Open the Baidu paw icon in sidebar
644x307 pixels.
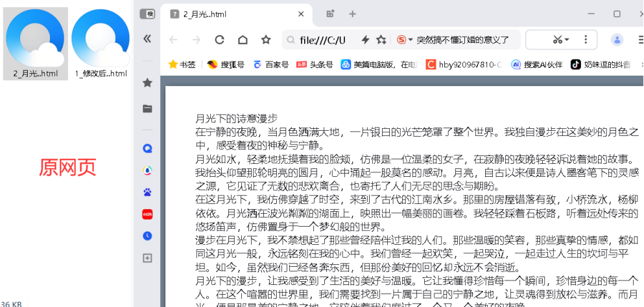pos(147,192)
